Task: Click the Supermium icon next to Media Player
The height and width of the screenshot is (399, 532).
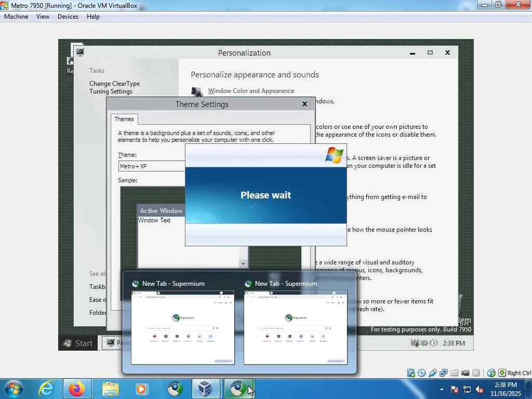Action: 175,389
